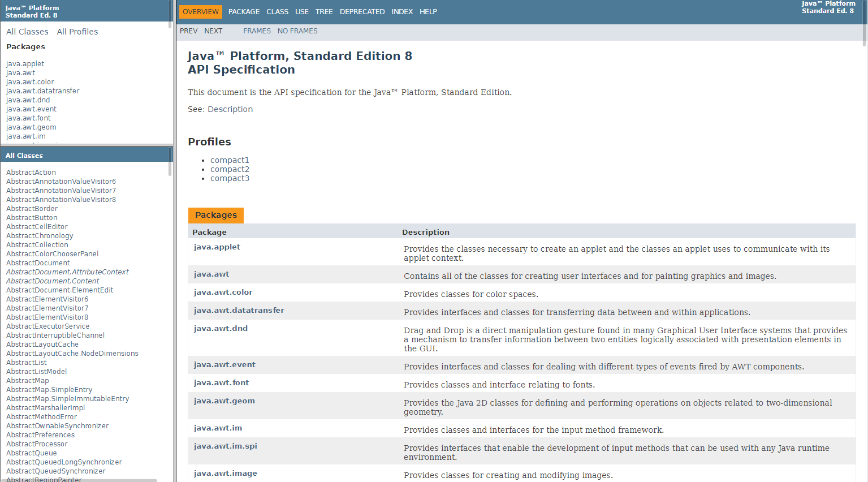868x482 pixels.
Task: Open the AbstractQueuedLongSynchronizer class
Action: point(64,462)
